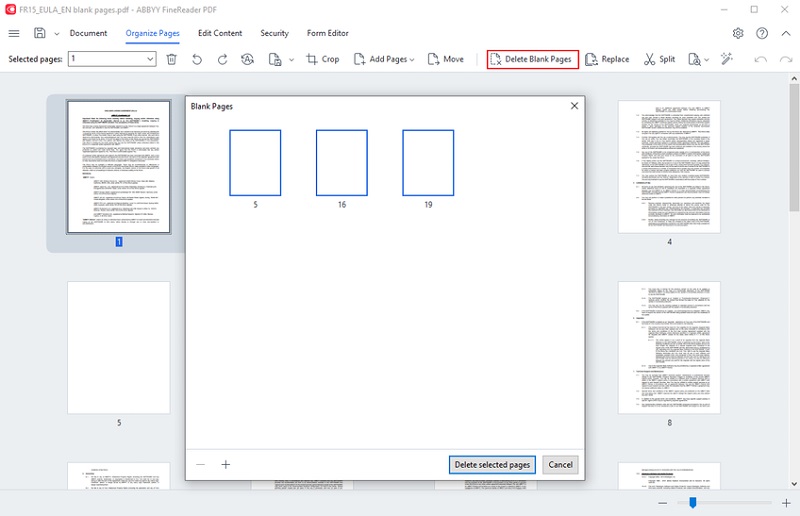Open the Edit Content tab
Viewport: 800px width, 516px height.
coord(220,33)
